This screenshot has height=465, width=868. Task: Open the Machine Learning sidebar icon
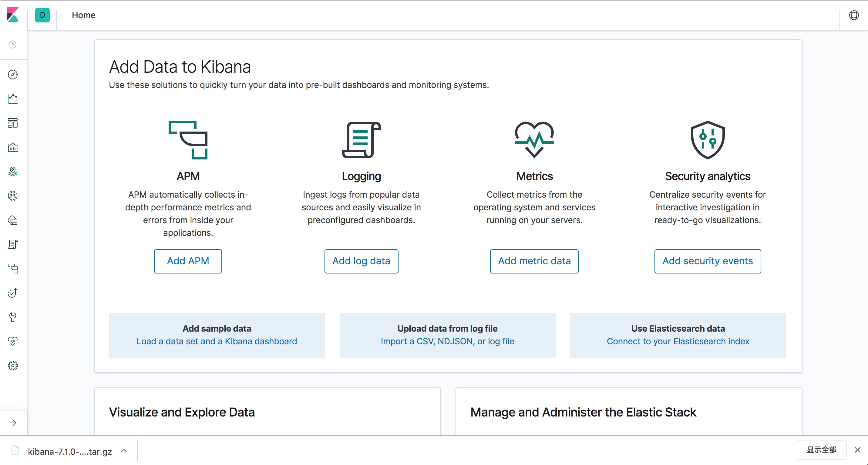(13, 196)
